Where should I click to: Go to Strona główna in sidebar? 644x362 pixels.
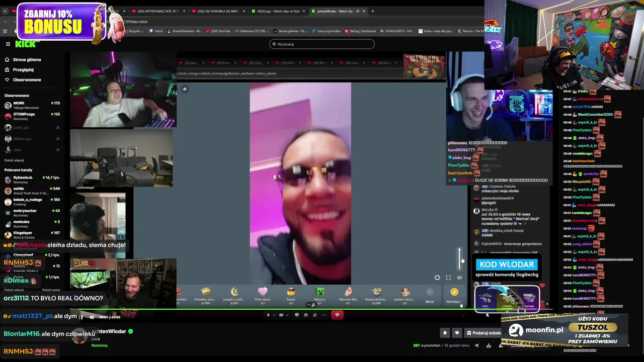[23, 60]
